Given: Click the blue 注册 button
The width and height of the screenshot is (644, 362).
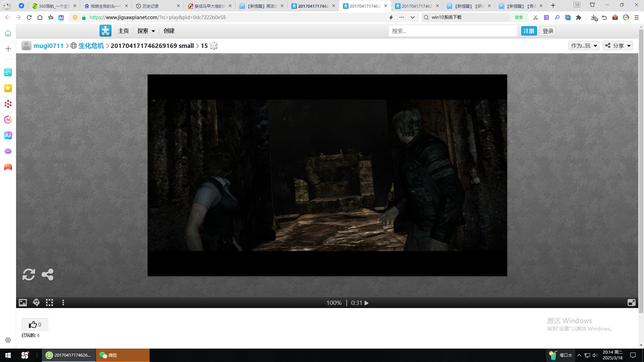Looking at the screenshot, I should pyautogui.click(x=529, y=31).
